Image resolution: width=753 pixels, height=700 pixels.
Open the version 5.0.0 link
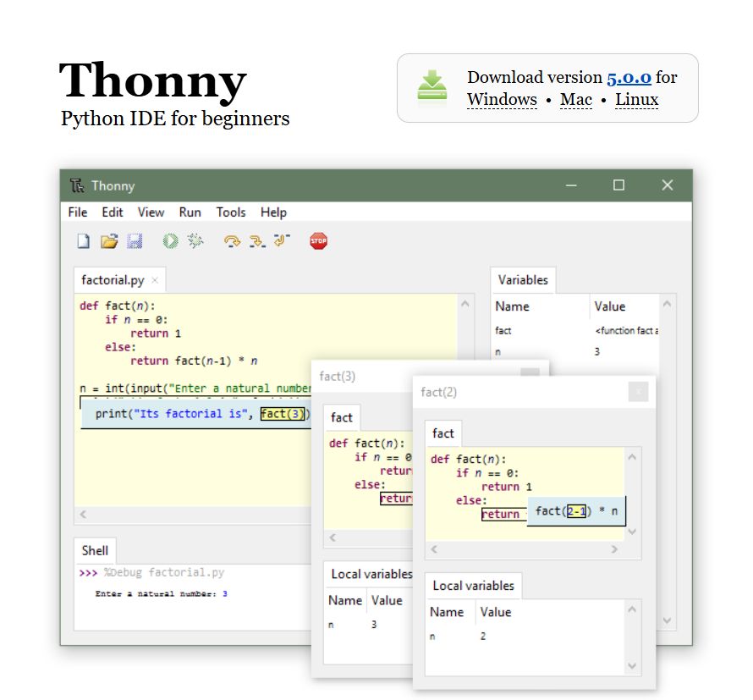coord(629,77)
